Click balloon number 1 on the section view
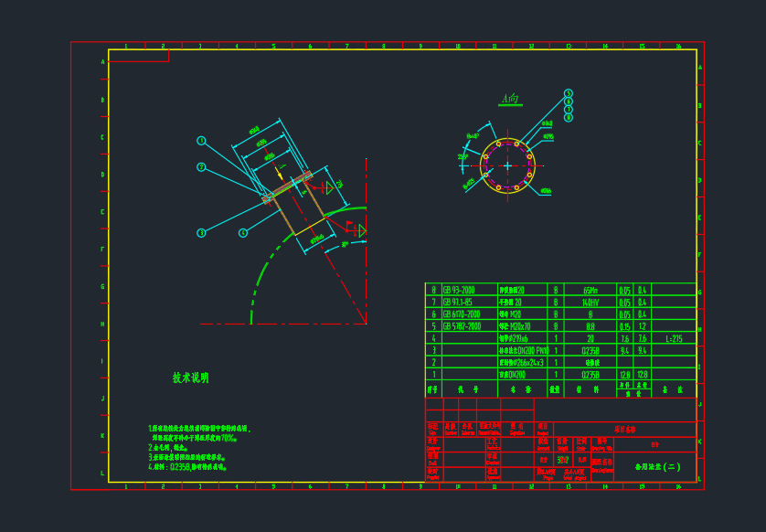Image resolution: width=766 pixels, height=532 pixels. coord(201,141)
